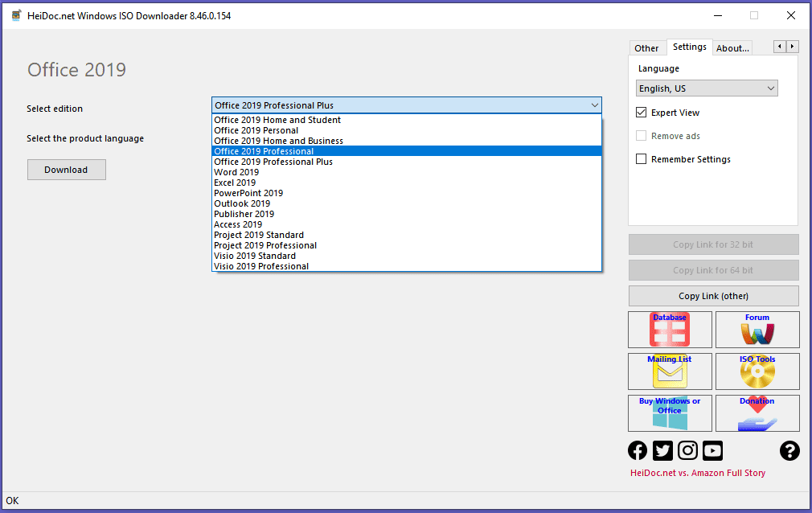The height and width of the screenshot is (513, 812).
Task: Click the disabled Remove ads checkbox
Action: (x=641, y=136)
